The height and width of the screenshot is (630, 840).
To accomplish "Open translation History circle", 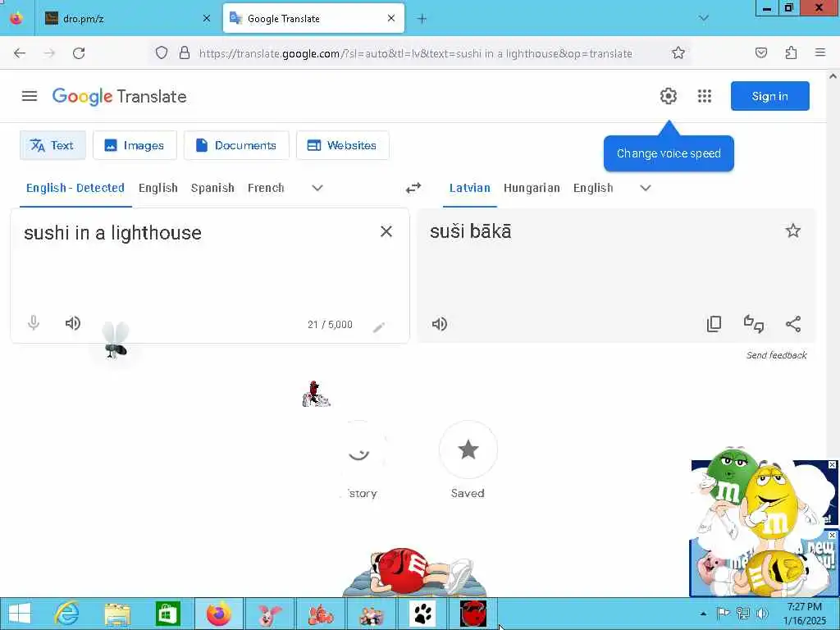I will [358, 450].
